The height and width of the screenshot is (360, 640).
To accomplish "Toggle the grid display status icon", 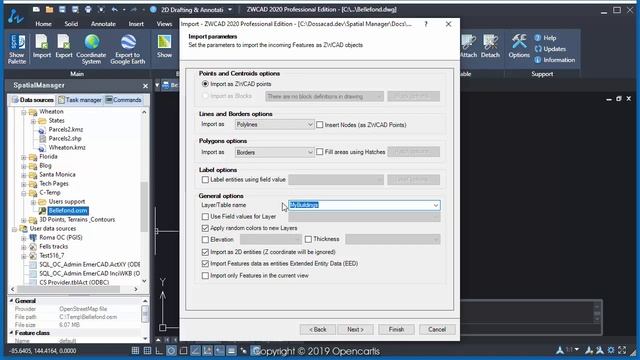I will pos(136,350).
